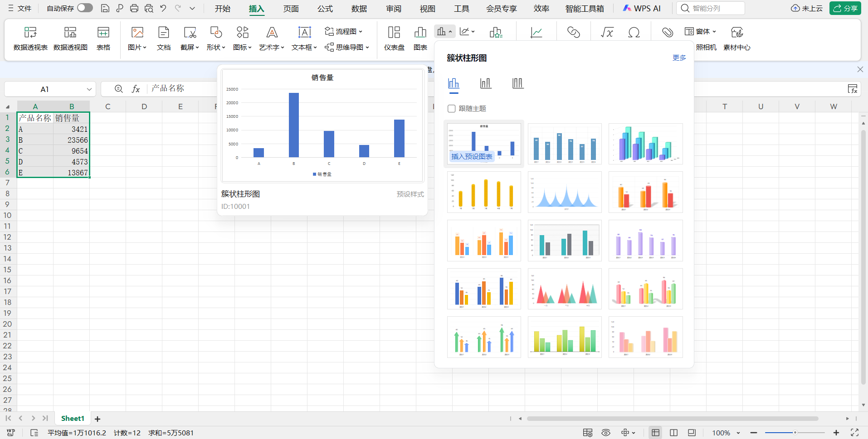
Task: Switch to the 公式 ribbon tab
Action: 325,9
